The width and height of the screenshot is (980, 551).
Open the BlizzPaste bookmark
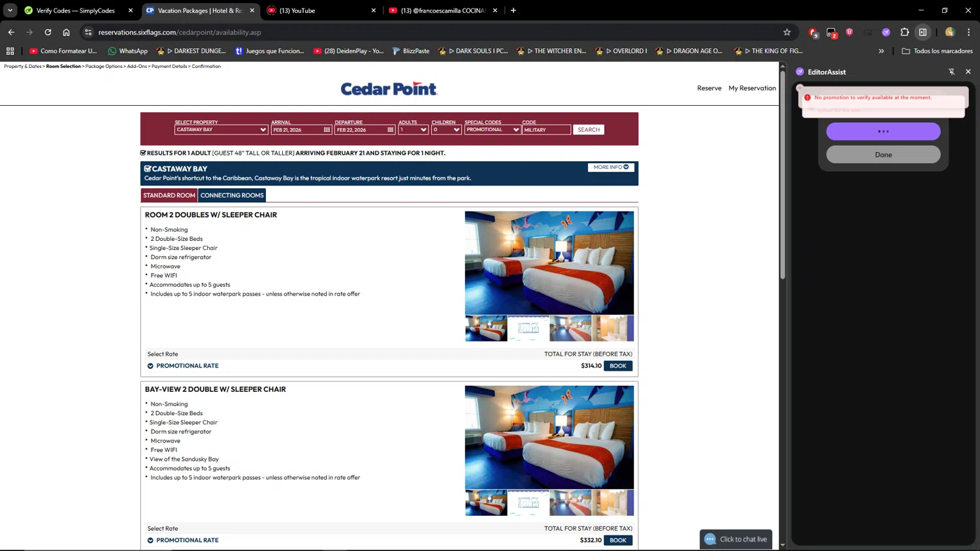pos(410,51)
